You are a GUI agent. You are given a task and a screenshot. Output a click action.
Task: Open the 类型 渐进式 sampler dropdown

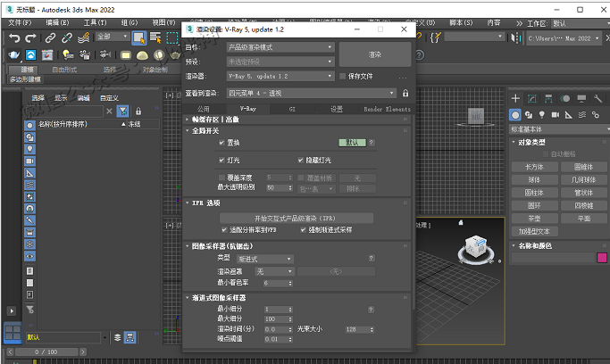(x=265, y=259)
